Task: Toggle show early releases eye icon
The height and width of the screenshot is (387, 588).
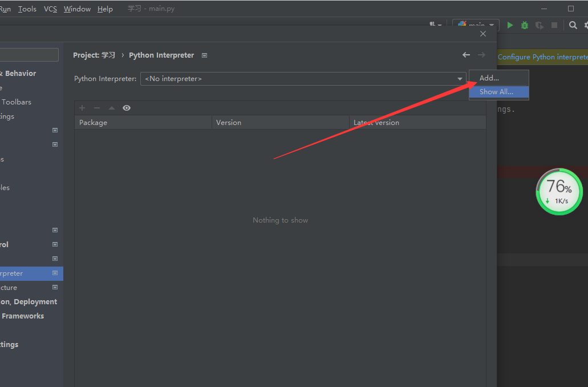Action: tap(127, 108)
